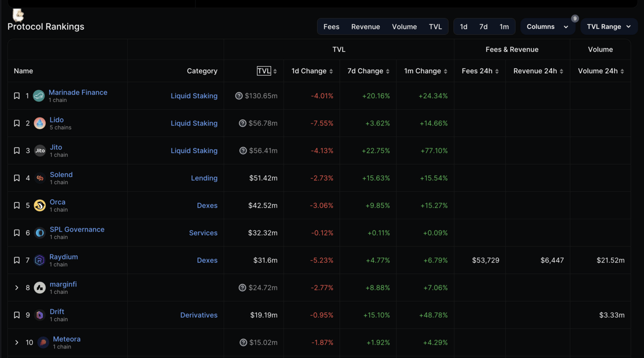Click the help icon beside Meteora TVL
Screen dimensions: 644x358
[243, 342]
